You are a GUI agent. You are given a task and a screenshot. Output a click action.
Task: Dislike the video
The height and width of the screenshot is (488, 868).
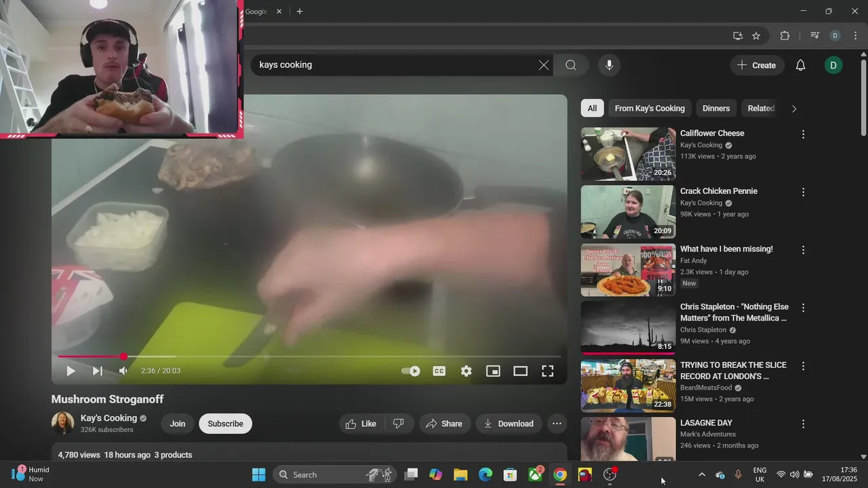pos(399,424)
